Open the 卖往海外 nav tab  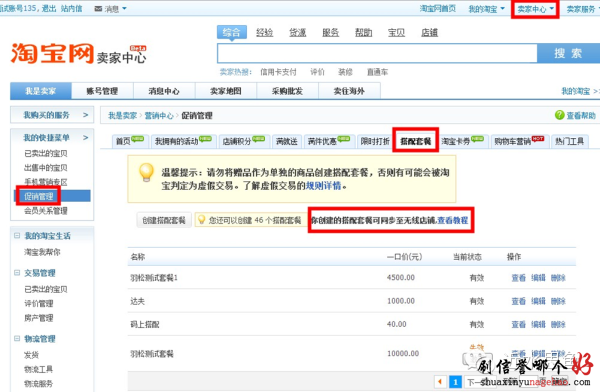point(349,91)
